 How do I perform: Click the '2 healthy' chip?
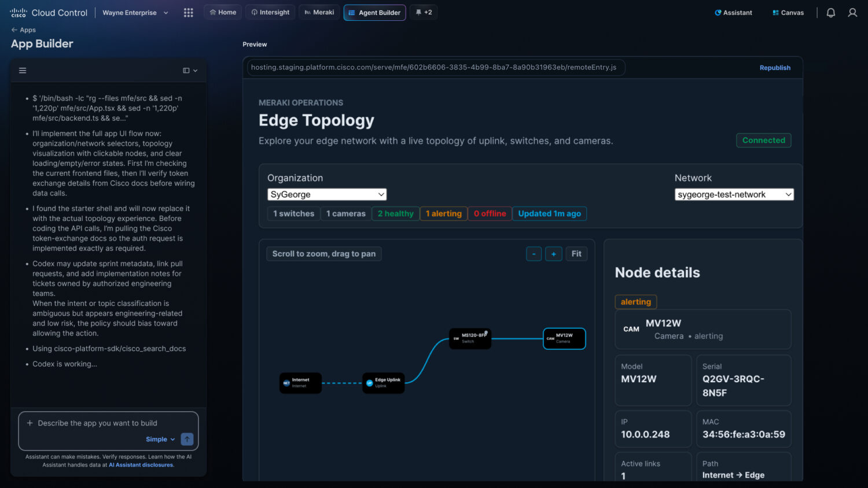[396, 214]
